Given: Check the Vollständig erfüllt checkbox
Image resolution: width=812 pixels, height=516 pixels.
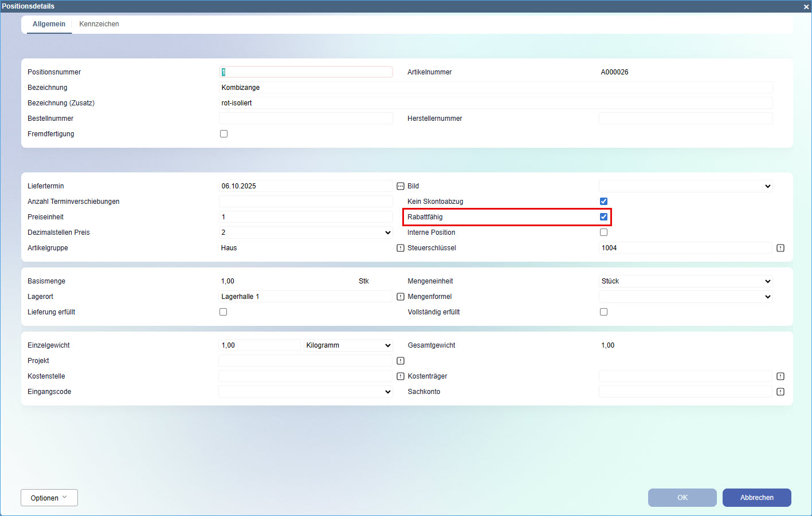Looking at the screenshot, I should [603, 312].
